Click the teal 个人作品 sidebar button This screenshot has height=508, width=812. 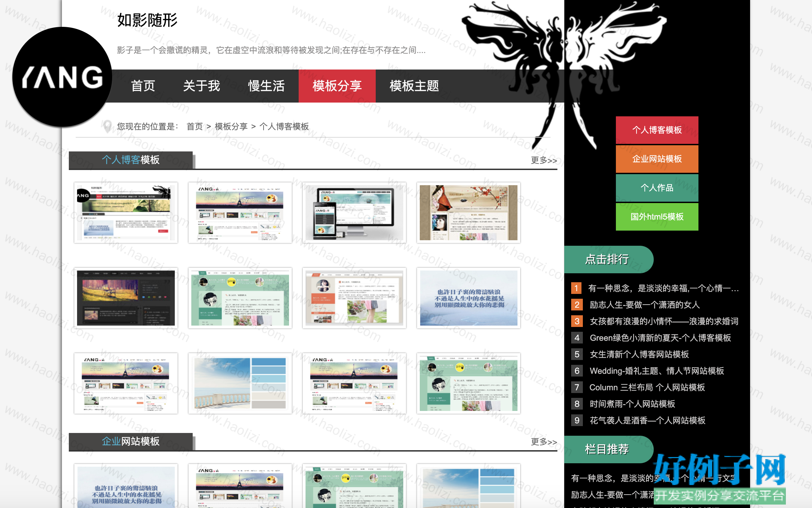657,188
